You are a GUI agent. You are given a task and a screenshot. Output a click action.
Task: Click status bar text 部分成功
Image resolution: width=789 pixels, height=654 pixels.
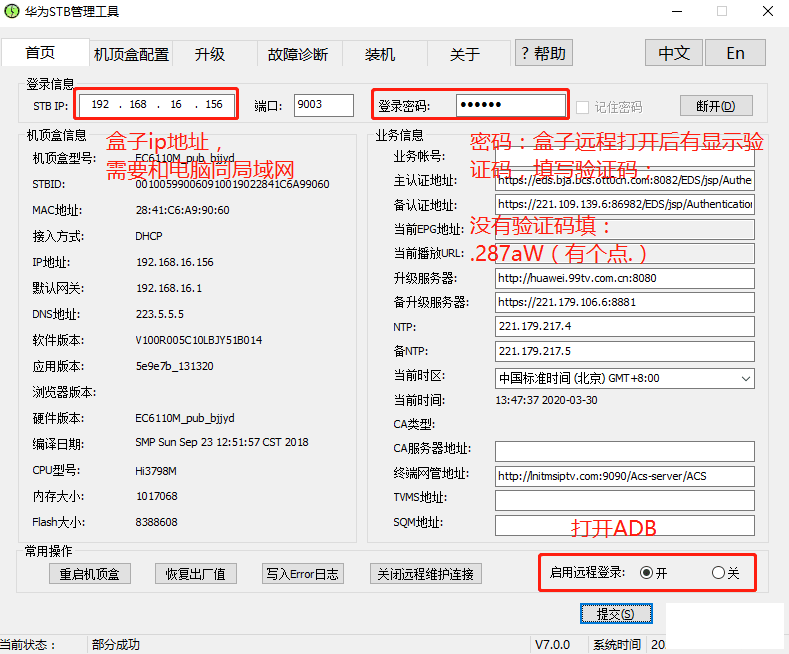pos(116,644)
